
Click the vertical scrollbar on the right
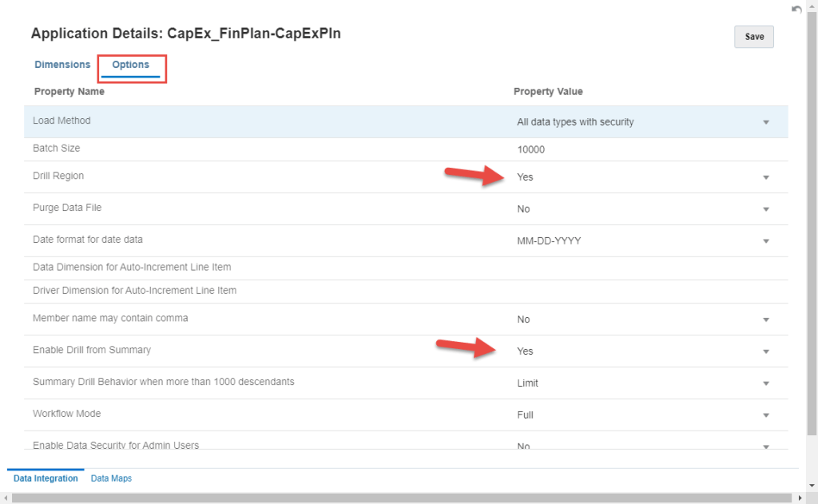coord(812,240)
